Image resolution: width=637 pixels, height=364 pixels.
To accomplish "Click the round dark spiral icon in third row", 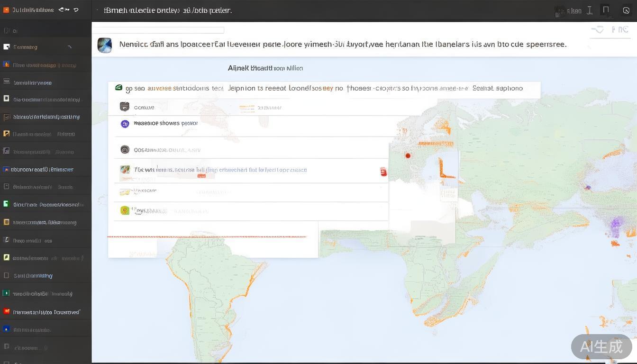I will point(125,150).
